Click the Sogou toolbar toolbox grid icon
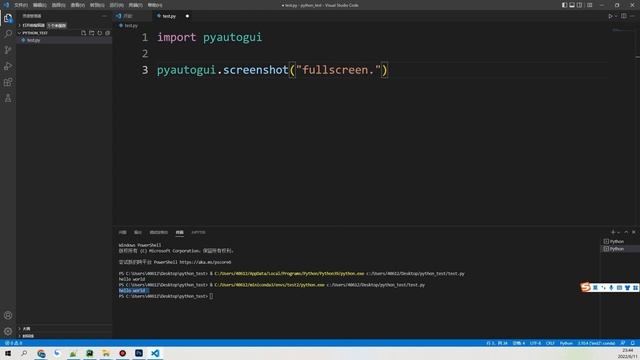 (635, 288)
